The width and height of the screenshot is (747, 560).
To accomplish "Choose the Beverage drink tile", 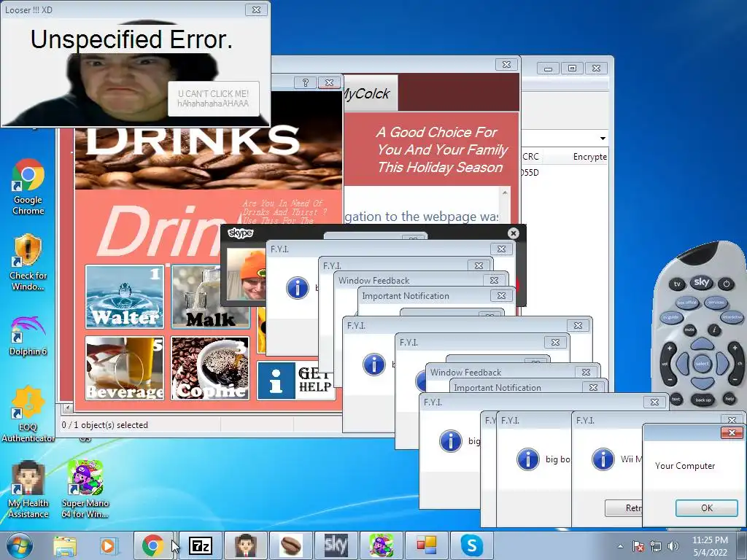I will [x=125, y=368].
